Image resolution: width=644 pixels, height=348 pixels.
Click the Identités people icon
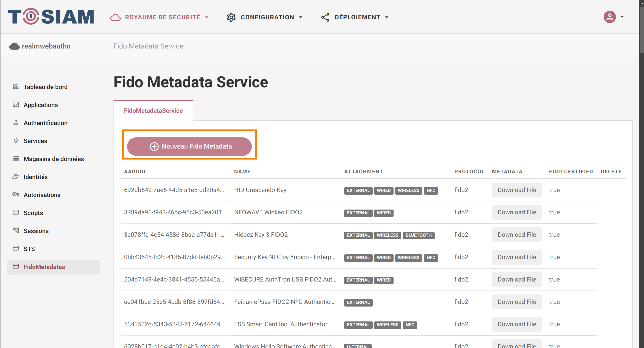[x=16, y=176]
